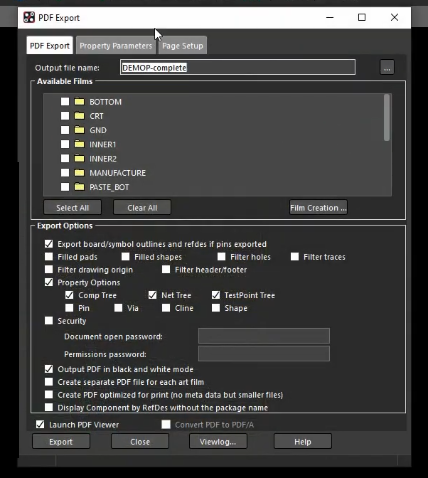Screen dimensions: 428x478
Task: Click the PDF Export app icon in title bar
Action: (29, 17)
